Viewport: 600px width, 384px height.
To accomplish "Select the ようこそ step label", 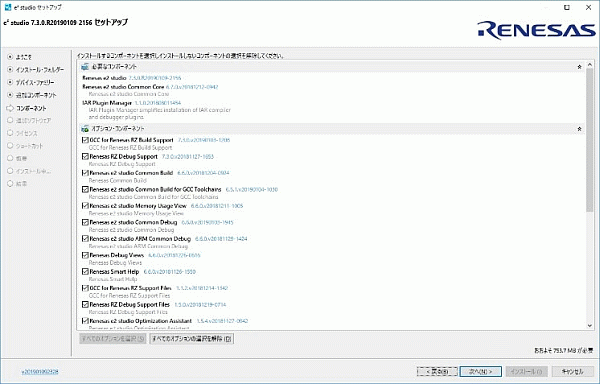I will point(24,57).
